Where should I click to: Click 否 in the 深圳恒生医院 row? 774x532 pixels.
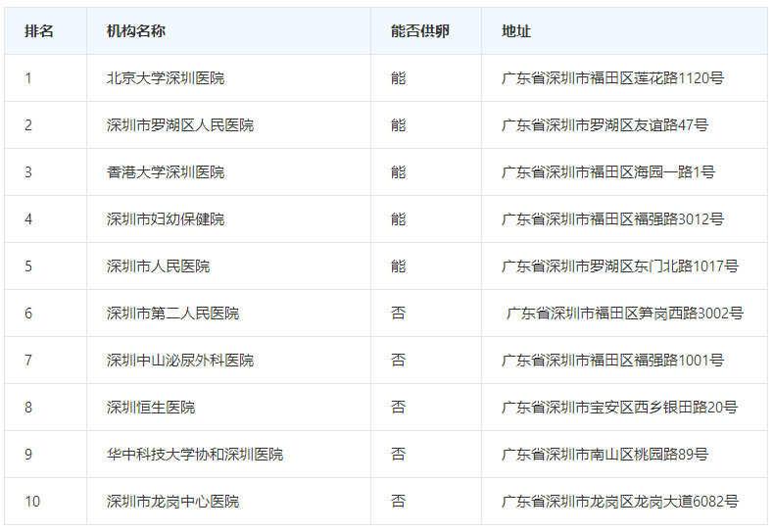pos(398,408)
